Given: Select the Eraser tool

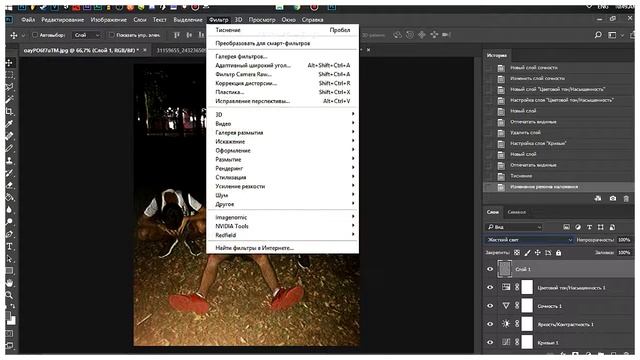Looking at the screenshot, I should (9, 185).
